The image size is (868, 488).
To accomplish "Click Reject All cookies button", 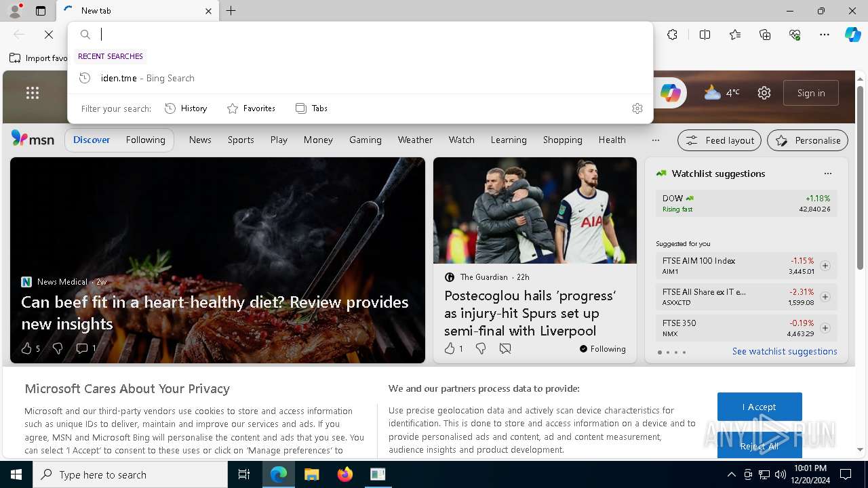I will pyautogui.click(x=759, y=446).
